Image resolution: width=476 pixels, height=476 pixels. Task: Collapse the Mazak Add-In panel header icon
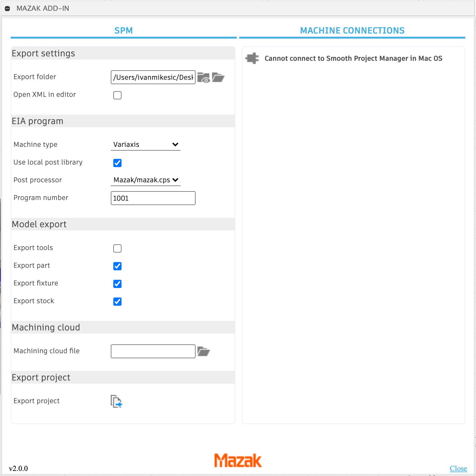click(8, 9)
